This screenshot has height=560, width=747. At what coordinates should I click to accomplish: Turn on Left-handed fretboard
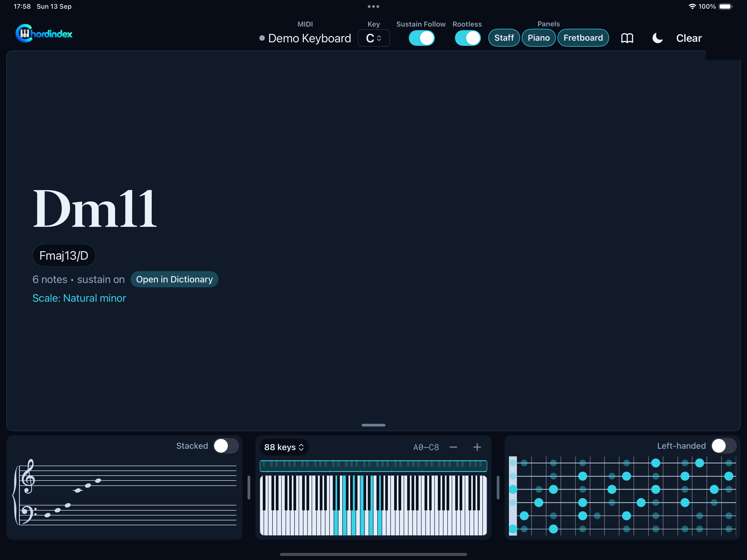coord(724,446)
